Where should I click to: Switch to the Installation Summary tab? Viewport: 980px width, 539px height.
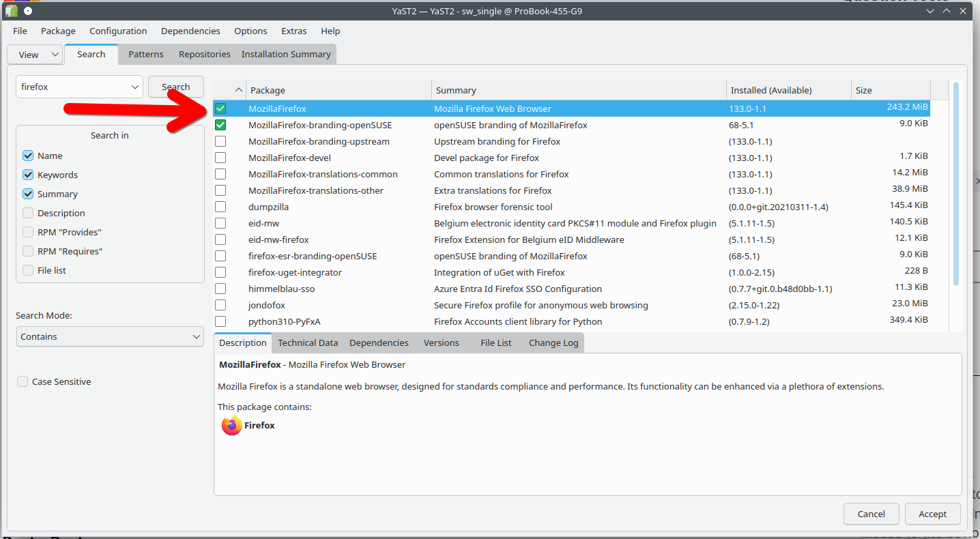(286, 55)
